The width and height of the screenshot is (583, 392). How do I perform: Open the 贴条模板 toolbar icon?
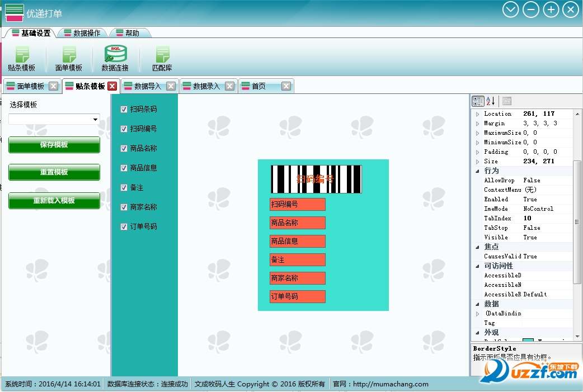tap(22, 59)
